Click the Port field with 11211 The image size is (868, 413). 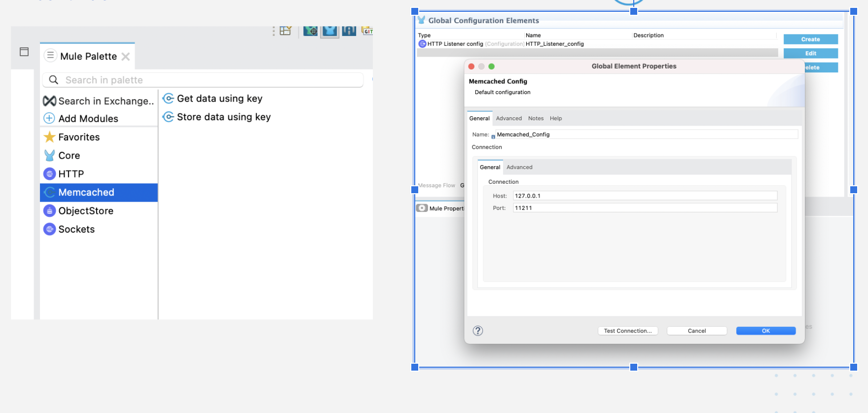pos(645,208)
